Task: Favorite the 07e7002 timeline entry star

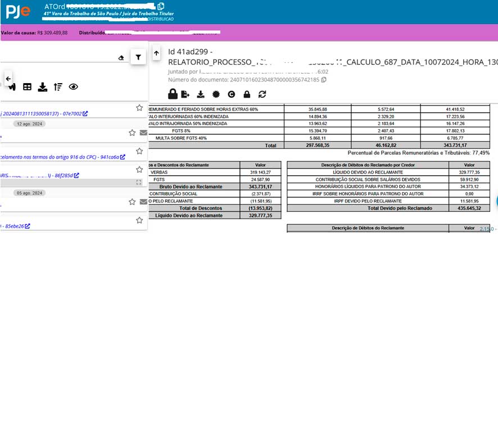Action: click(x=139, y=108)
